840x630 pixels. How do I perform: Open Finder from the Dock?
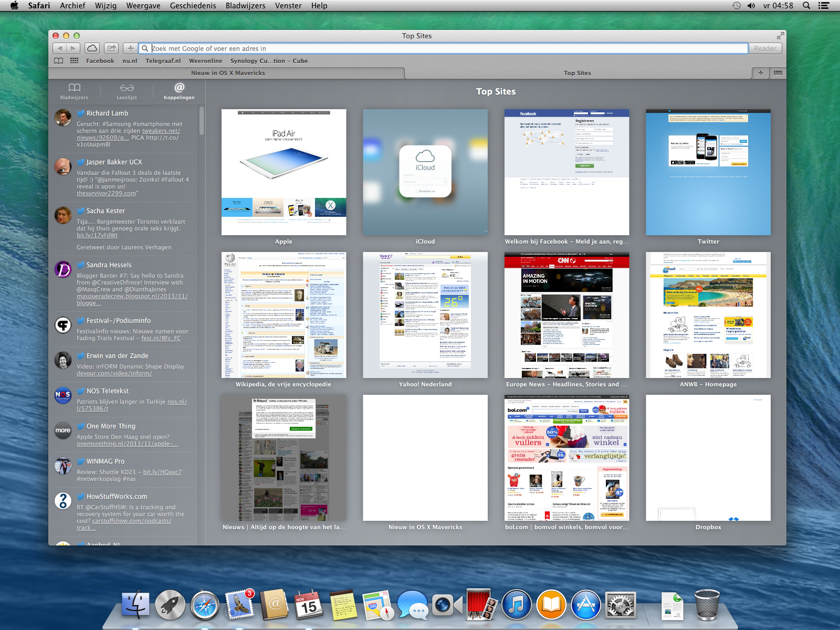pos(135,605)
